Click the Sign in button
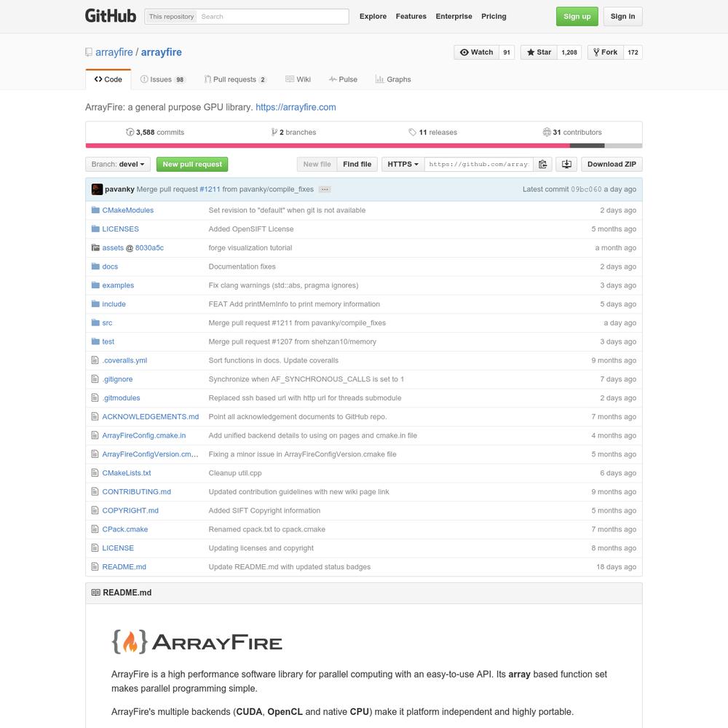 (x=622, y=16)
